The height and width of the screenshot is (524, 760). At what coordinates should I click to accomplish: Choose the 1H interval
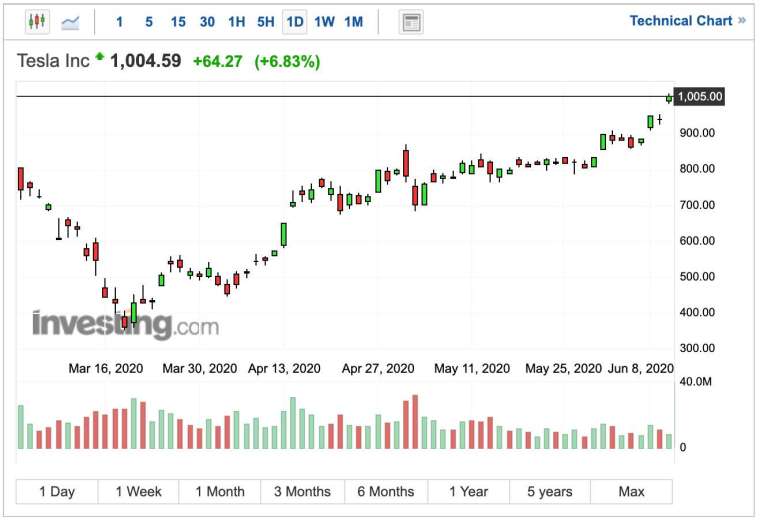point(237,22)
